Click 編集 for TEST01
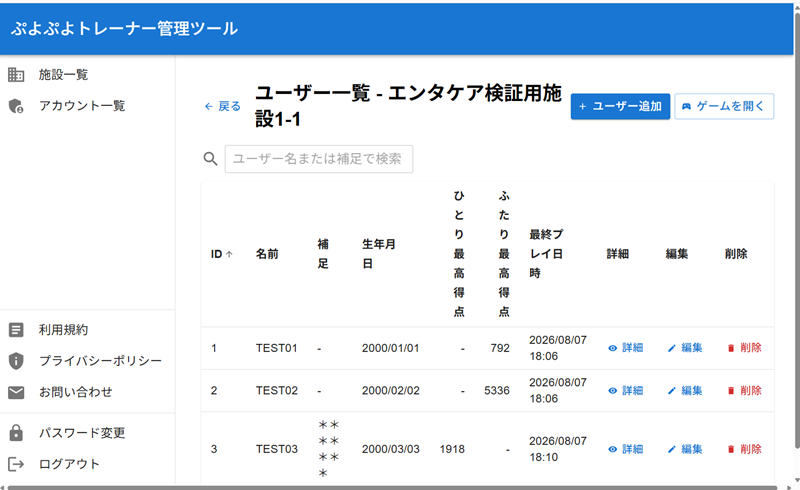Viewport: 800px width, 490px height. 685,348
